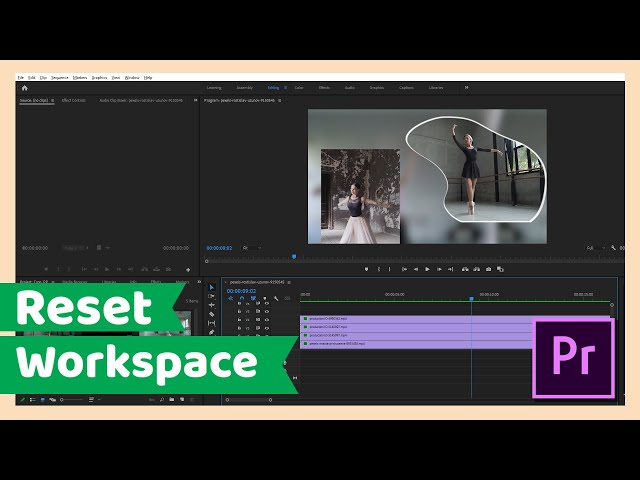Toggle captions track options in timeline header
The image size is (640, 480).
click(287, 298)
